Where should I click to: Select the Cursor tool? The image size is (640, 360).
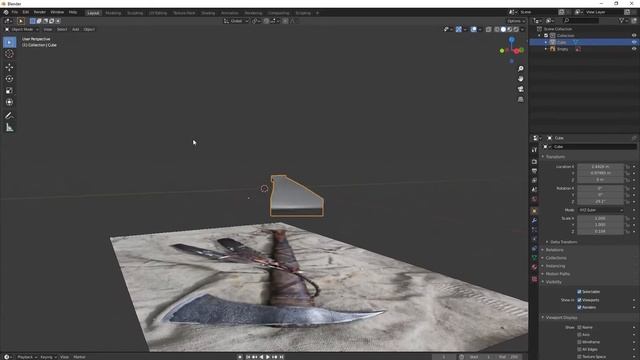9,54
